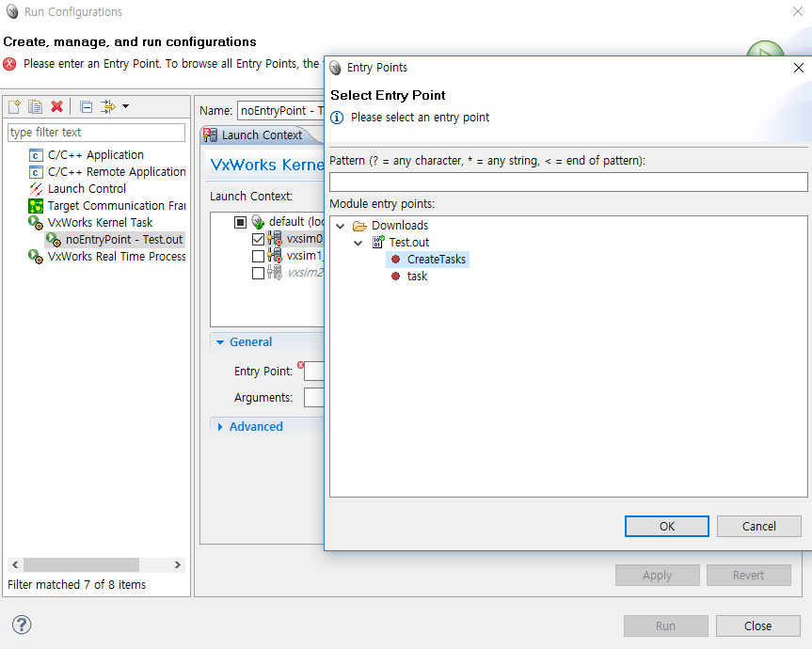The image size is (812, 649).
Task: Click the Target Communication Framework icon
Action: [36, 206]
